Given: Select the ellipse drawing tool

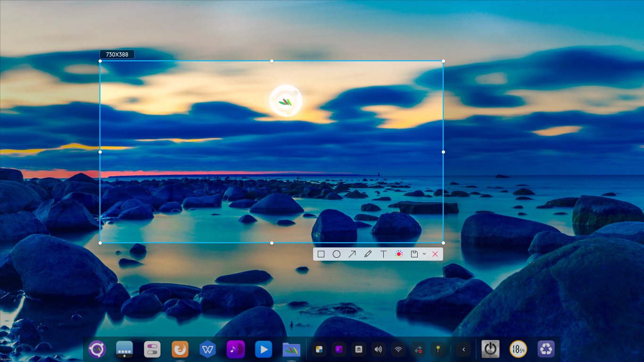Looking at the screenshot, I should (x=337, y=254).
